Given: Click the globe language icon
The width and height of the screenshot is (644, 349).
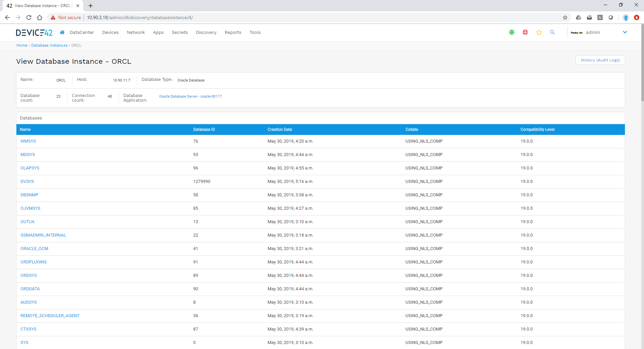Looking at the screenshot, I should (512, 32).
